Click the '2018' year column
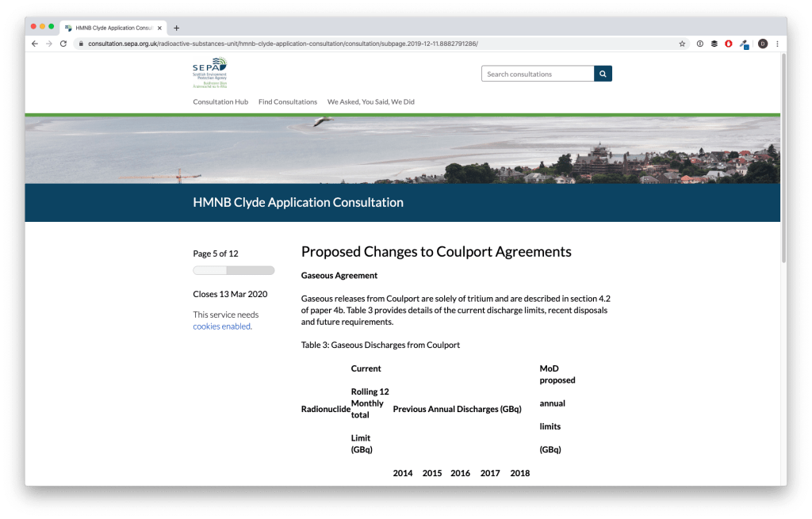812x519 pixels. pos(520,474)
